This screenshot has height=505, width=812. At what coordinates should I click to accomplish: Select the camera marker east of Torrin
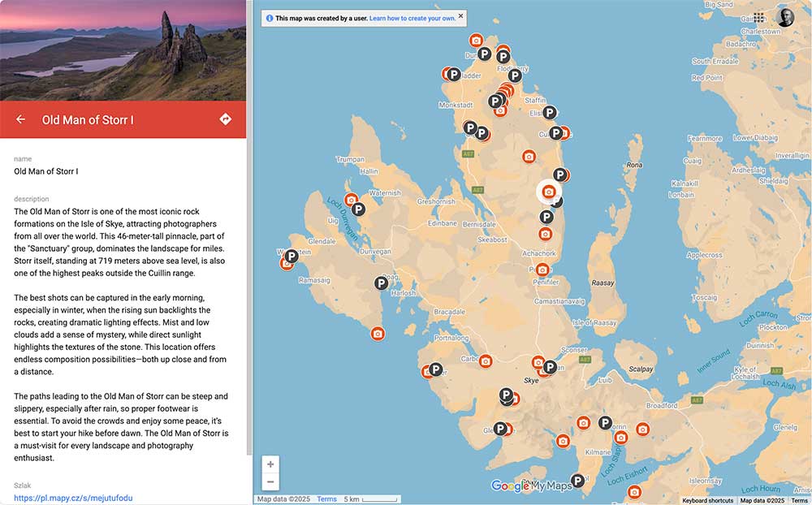pyautogui.click(x=642, y=429)
